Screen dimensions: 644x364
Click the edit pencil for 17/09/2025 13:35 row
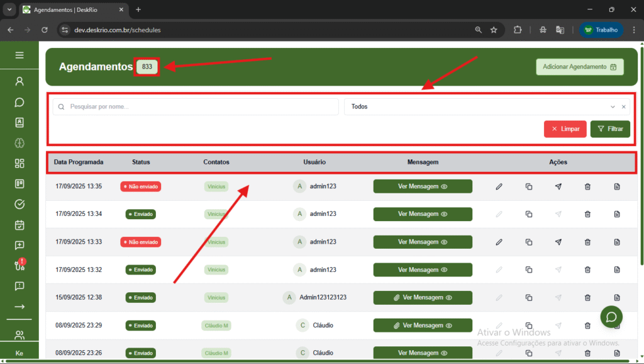pos(499,186)
